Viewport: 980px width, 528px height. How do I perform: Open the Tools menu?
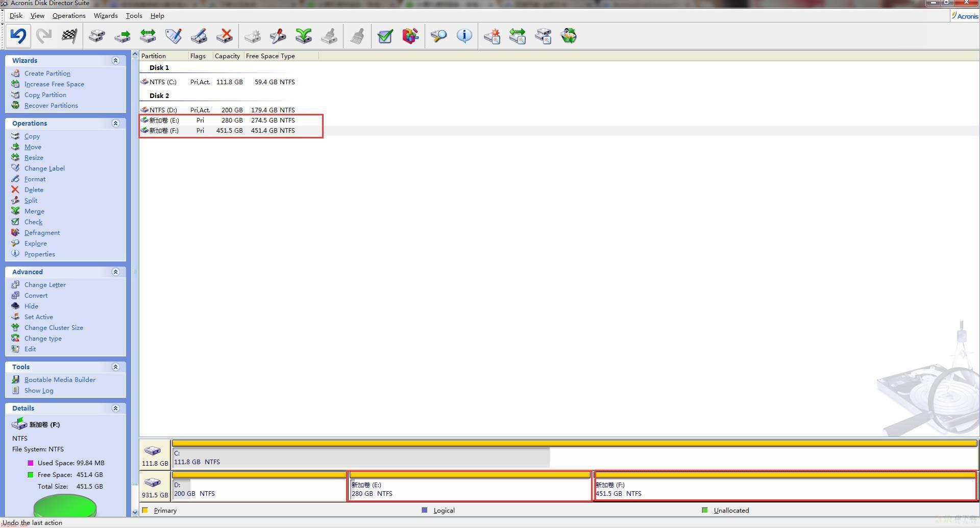tap(134, 16)
